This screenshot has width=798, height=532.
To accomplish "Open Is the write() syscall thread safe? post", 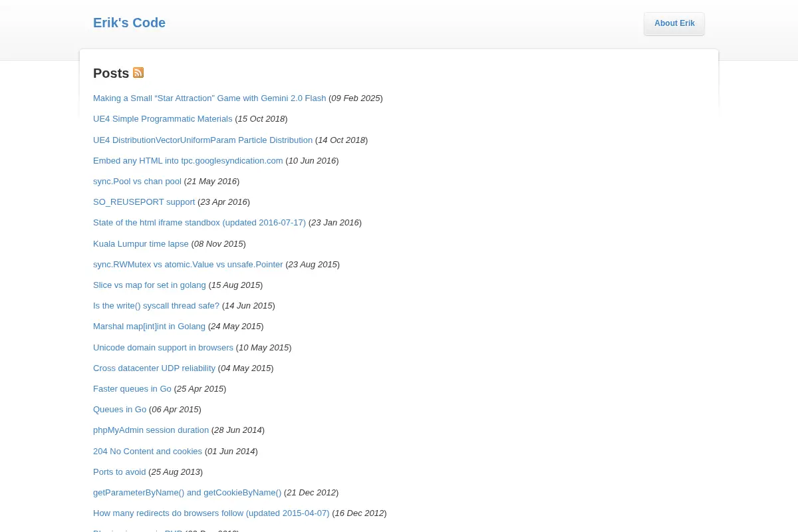I will [x=156, y=305].
